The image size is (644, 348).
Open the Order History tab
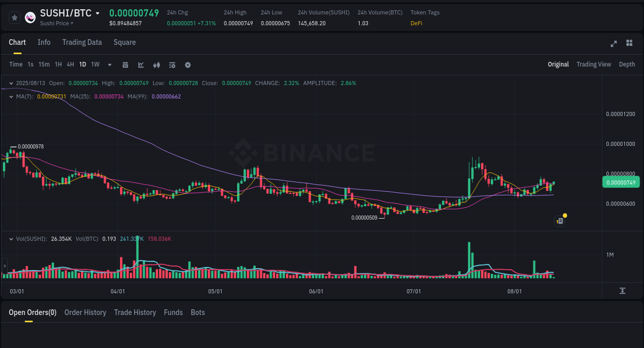pyautogui.click(x=85, y=312)
